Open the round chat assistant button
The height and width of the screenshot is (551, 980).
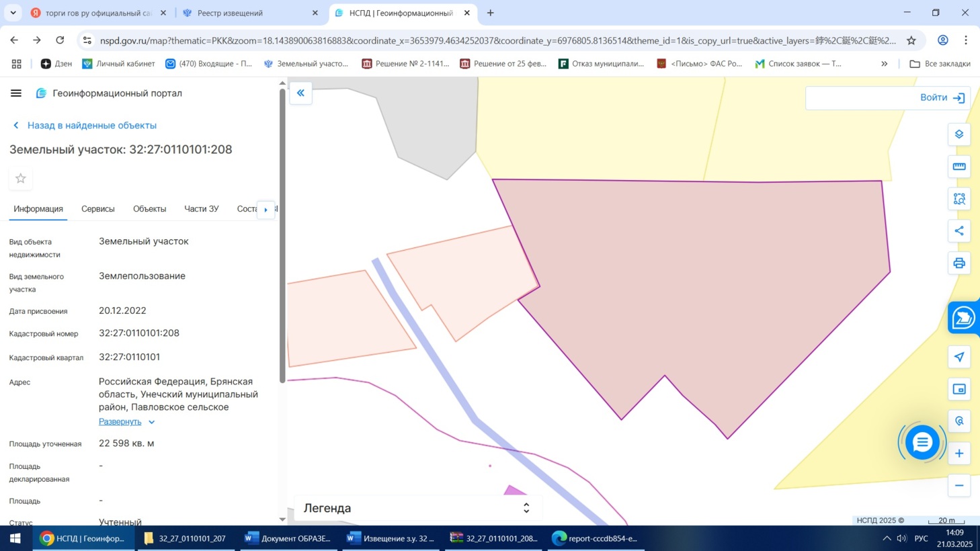pos(922,442)
